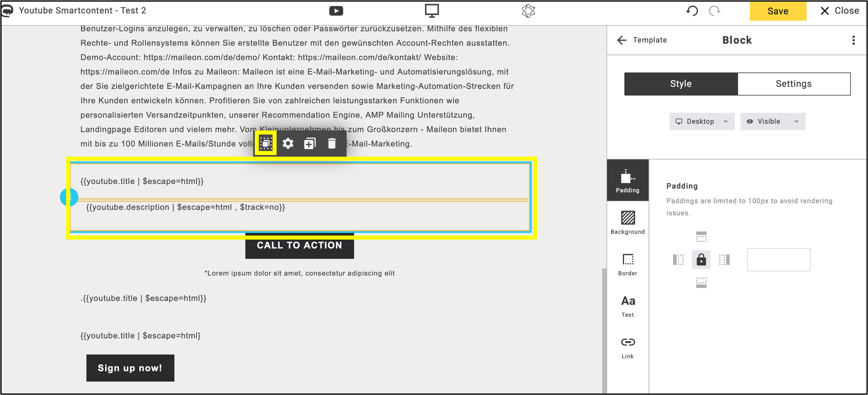Open the Desktop device dropdown
Screen dimensions: 868x395
702,121
